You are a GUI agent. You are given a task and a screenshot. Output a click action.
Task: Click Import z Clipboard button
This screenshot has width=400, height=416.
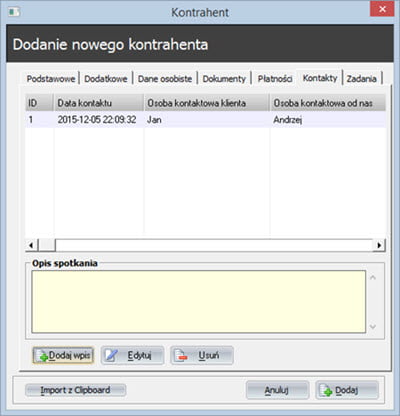(x=75, y=390)
